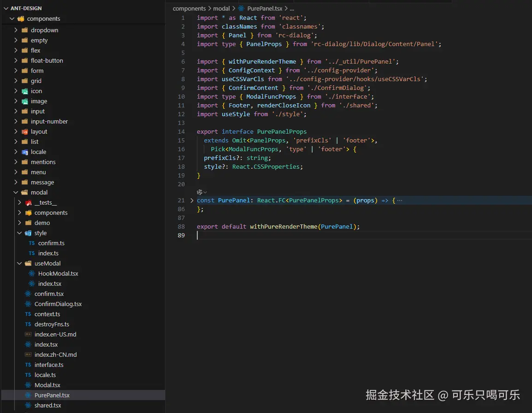Select the PurePanel.tsx breadcrumb segment
Viewport: 532px width, 413px height.
coord(265,8)
